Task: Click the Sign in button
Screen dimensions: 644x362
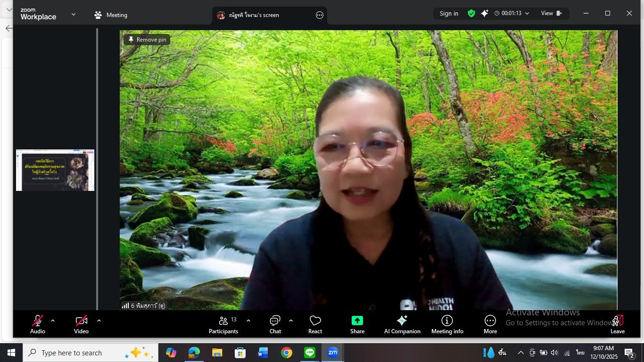Action: click(448, 14)
